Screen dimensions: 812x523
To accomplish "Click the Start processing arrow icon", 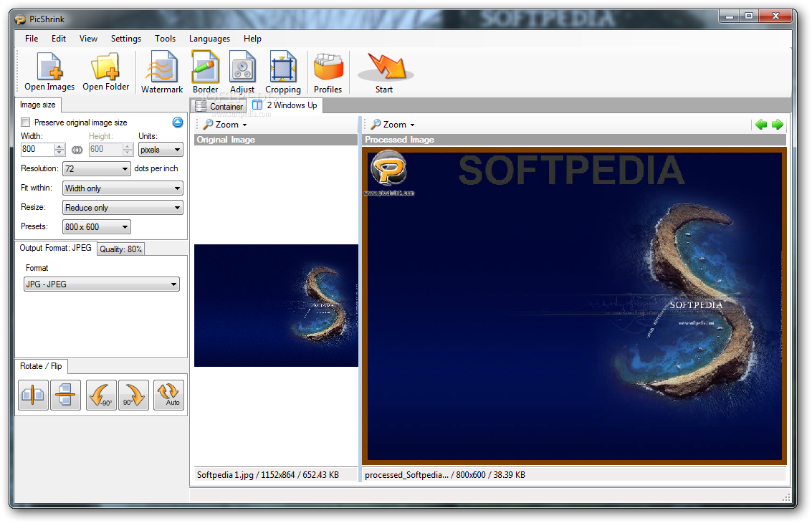I will click(x=386, y=72).
